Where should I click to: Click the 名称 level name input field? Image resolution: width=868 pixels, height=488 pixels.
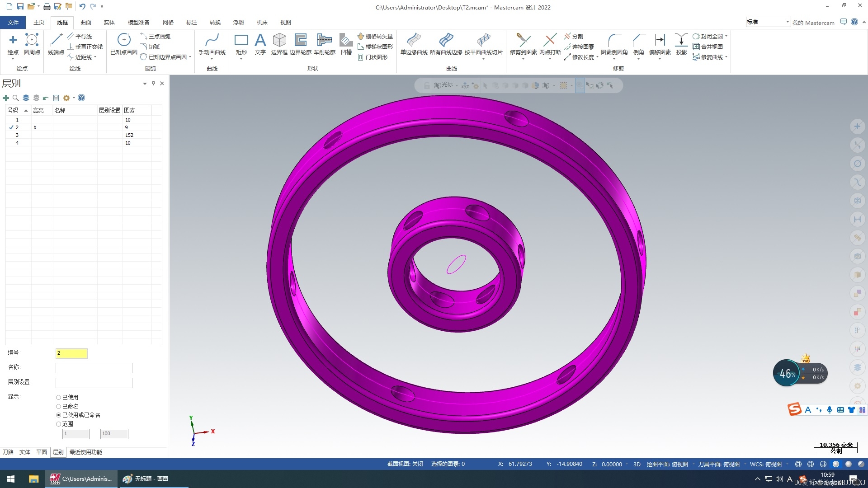pos(94,368)
